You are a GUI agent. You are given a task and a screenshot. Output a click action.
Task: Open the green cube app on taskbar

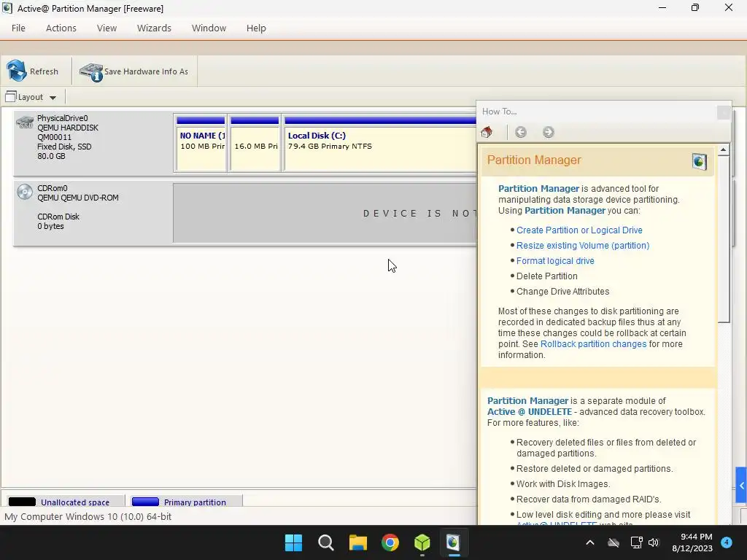(x=422, y=542)
